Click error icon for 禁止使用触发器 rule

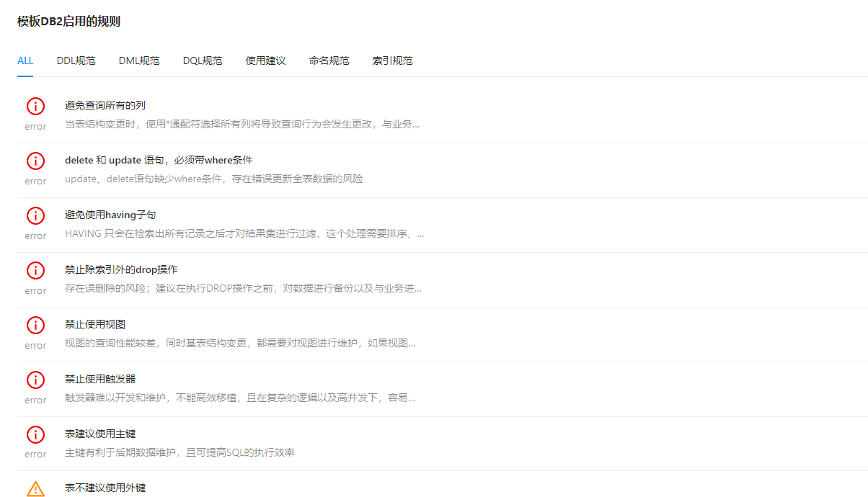(x=35, y=380)
